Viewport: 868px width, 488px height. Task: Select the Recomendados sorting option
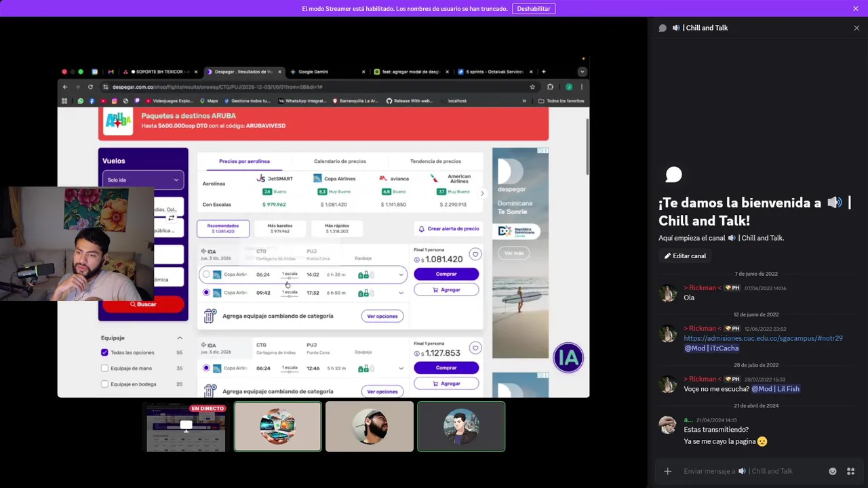coord(223,228)
